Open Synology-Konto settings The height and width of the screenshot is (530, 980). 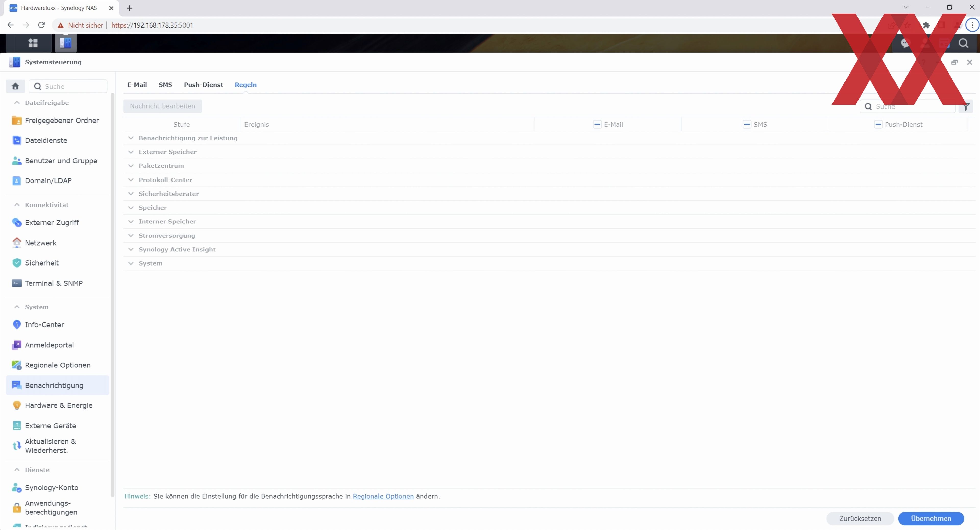(x=58, y=488)
